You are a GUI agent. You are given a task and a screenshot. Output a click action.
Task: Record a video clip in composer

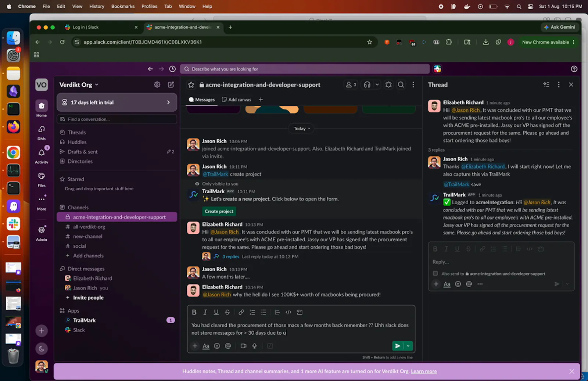tap(243, 346)
